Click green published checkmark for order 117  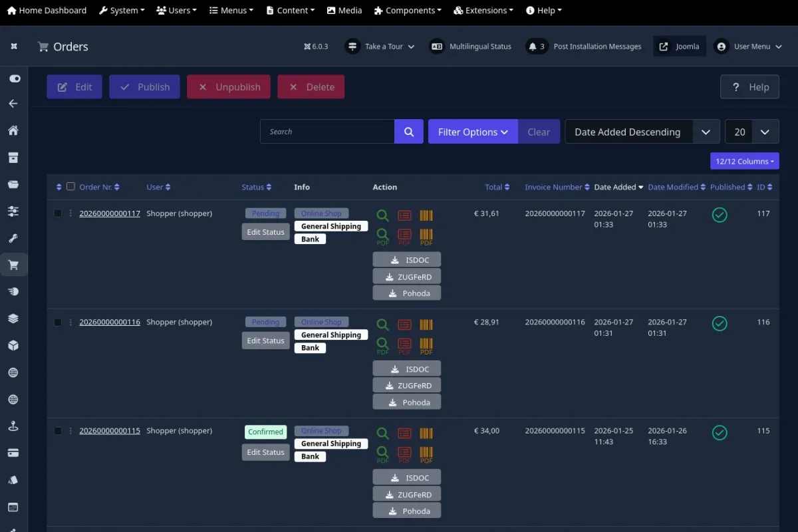(x=719, y=215)
